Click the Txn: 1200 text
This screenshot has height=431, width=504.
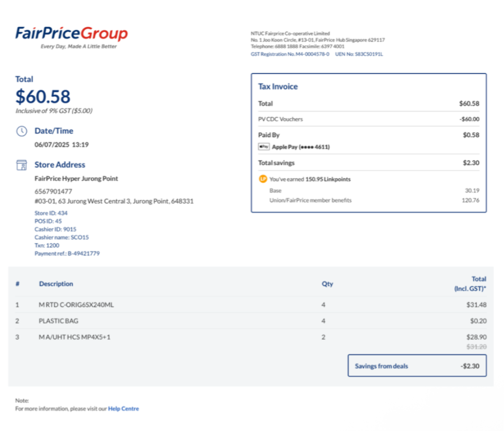point(47,245)
